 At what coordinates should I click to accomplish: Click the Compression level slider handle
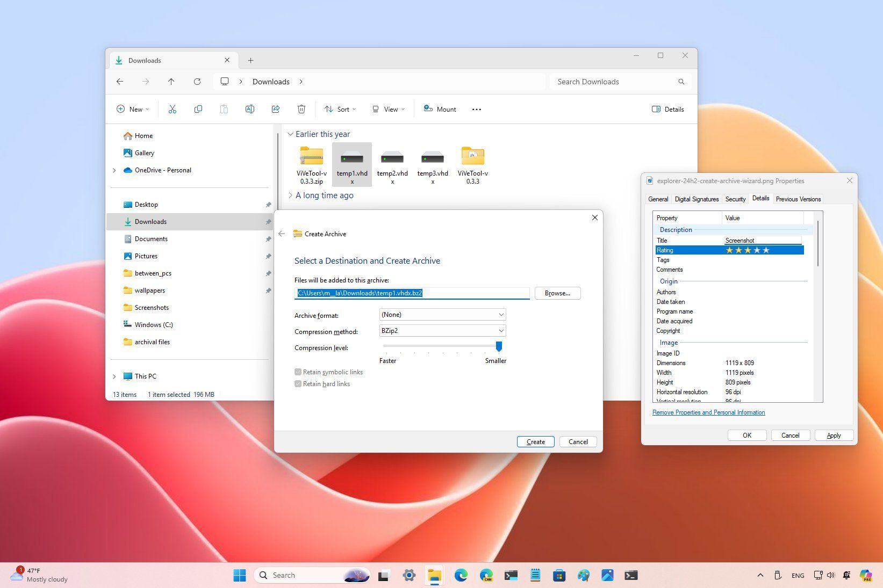pyautogui.click(x=499, y=346)
